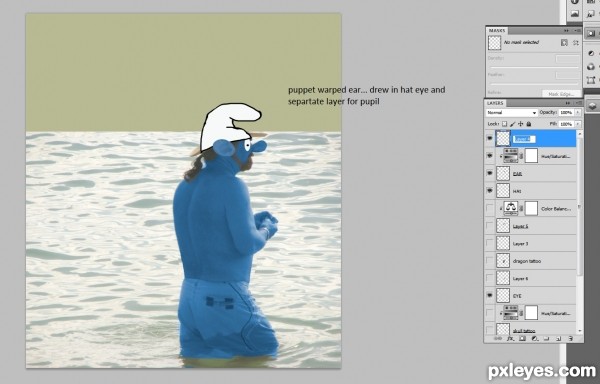Open the Normal blend mode dropdown
This screenshot has height=384, width=600.
[512, 112]
